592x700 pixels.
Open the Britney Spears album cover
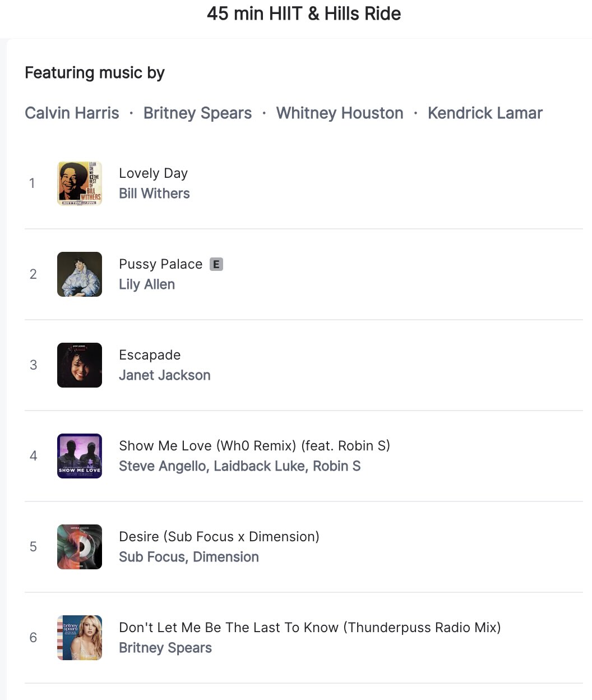(x=79, y=637)
